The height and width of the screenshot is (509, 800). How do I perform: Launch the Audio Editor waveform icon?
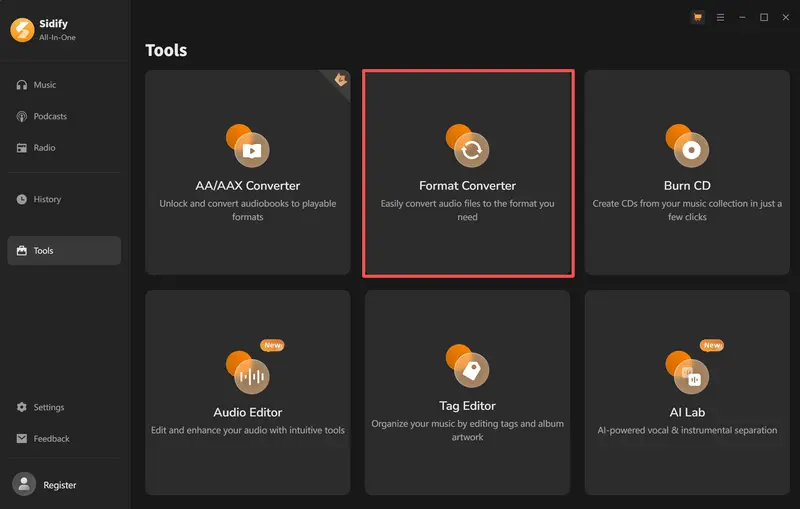tap(248, 372)
